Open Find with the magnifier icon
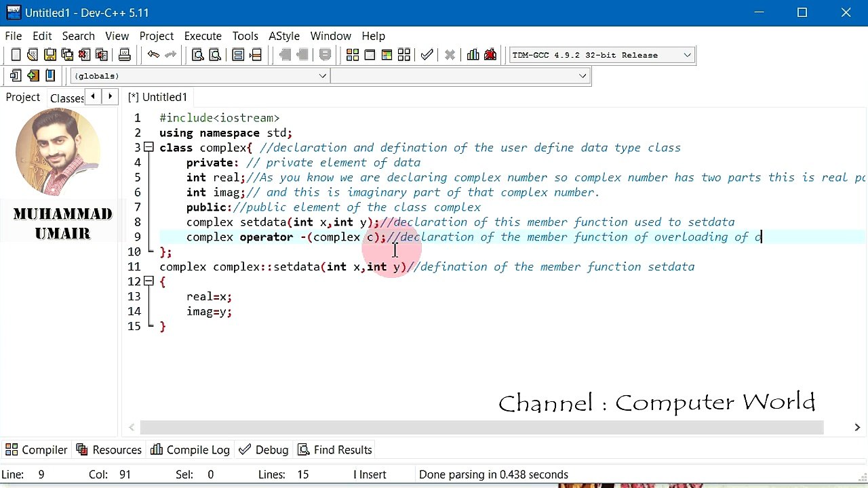 coord(198,55)
